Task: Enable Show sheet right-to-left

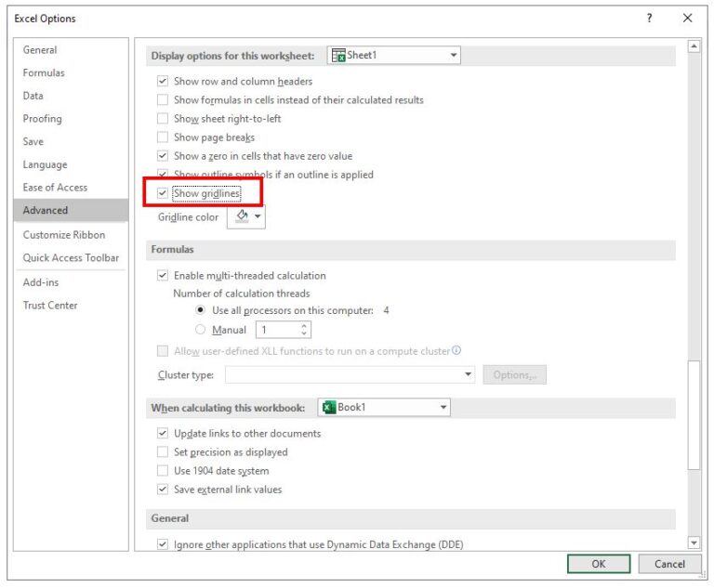Action: tap(163, 118)
